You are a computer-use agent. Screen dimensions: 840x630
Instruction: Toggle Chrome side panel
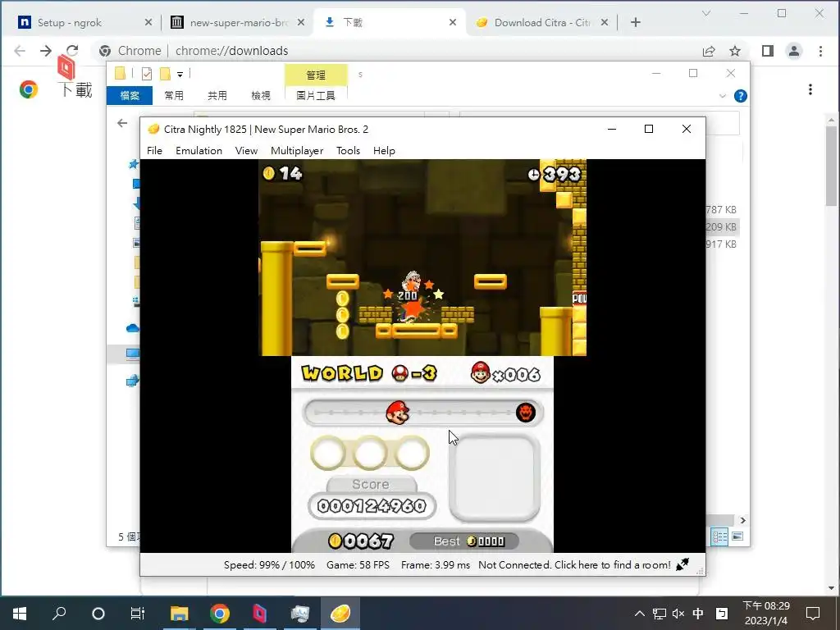click(x=768, y=51)
